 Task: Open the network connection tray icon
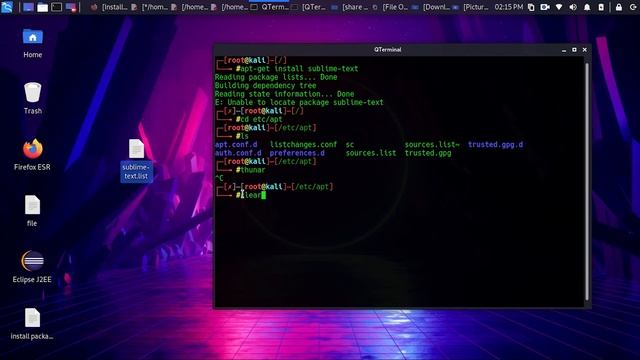(x=559, y=7)
